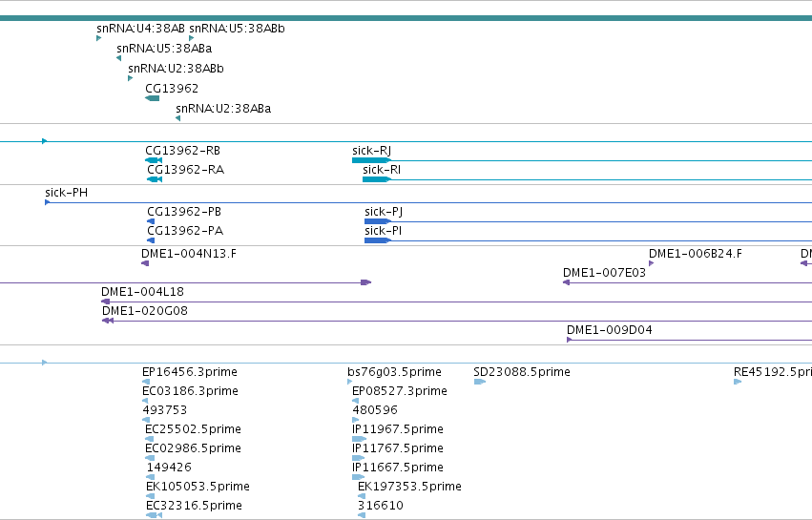This screenshot has height=520, width=812.
Task: Select sick-PI protein exon block
Action: coord(378,240)
